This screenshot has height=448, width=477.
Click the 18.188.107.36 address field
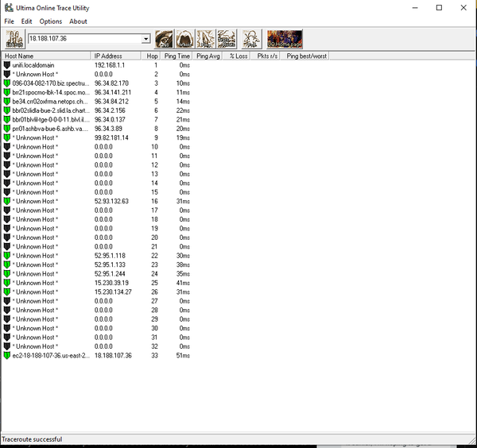85,39
